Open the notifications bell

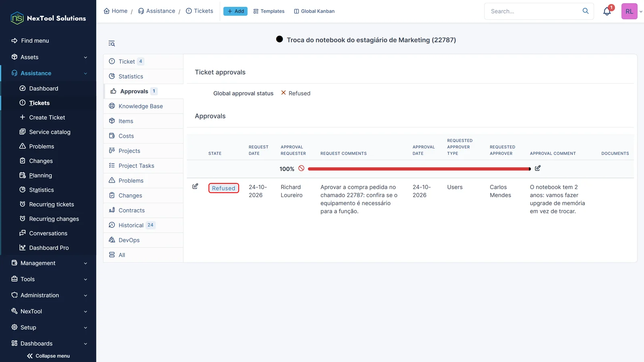coord(607,11)
